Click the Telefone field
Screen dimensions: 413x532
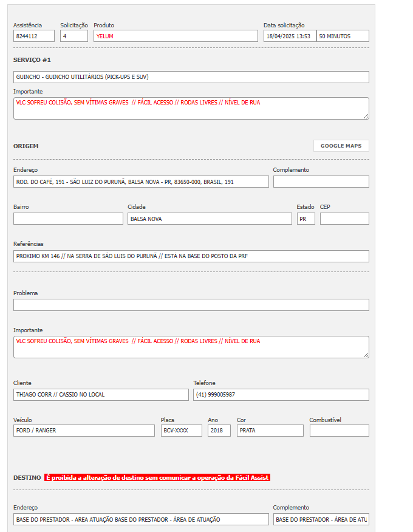click(x=281, y=395)
